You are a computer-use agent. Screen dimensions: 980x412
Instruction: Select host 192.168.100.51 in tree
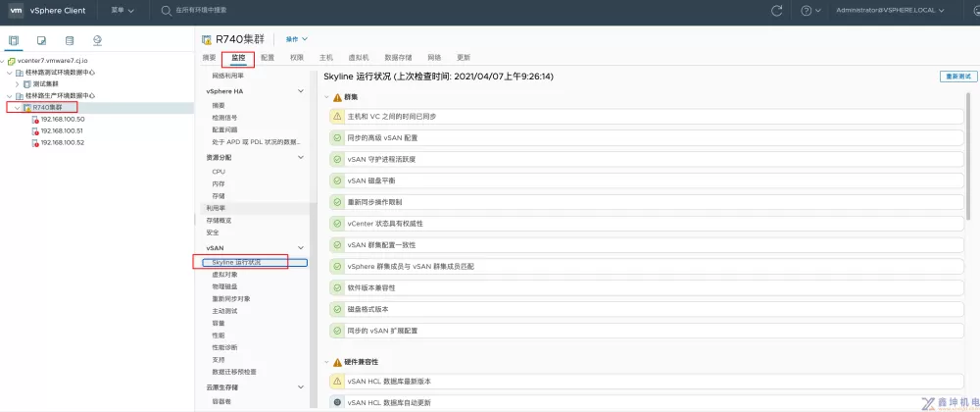tap(62, 131)
